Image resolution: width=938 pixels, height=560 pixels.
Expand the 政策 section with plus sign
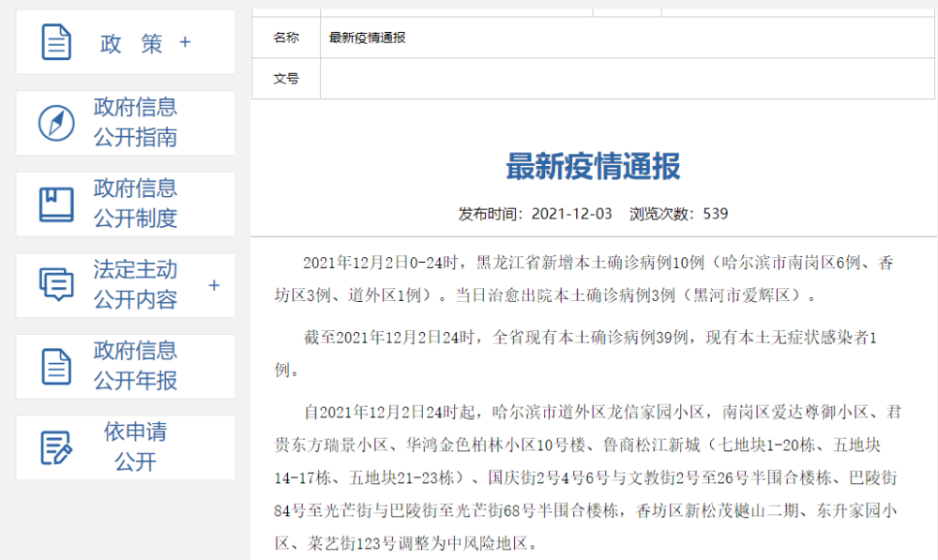pos(185,43)
